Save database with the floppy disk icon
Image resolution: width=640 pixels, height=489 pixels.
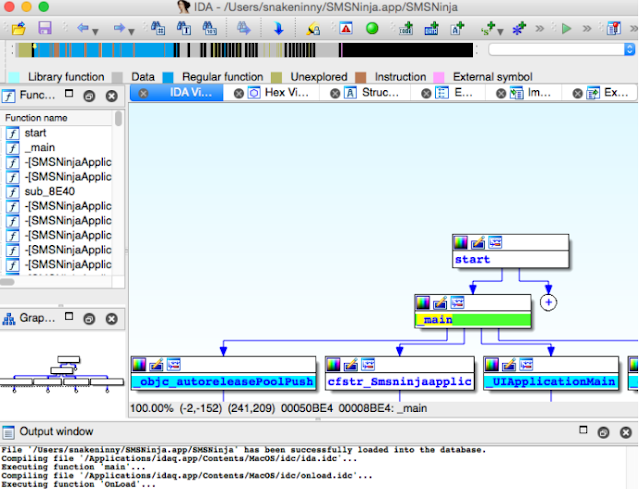point(44,28)
